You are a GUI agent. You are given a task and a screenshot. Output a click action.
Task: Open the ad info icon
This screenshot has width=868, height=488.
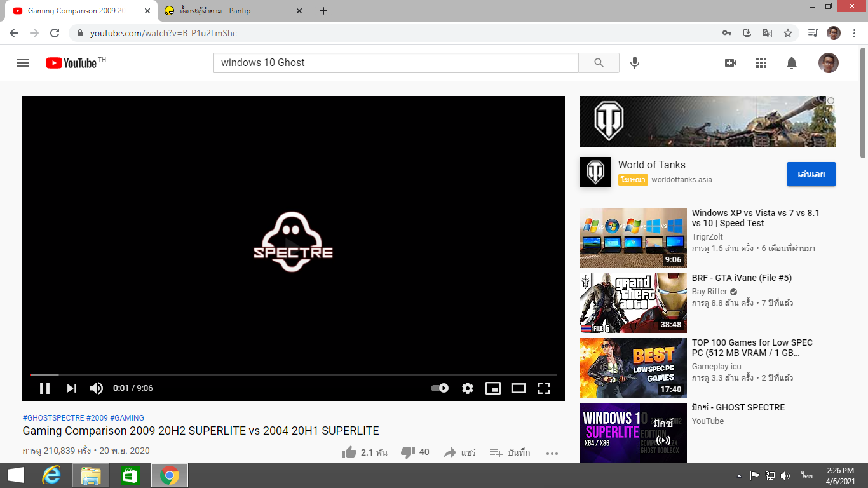pyautogui.click(x=831, y=101)
